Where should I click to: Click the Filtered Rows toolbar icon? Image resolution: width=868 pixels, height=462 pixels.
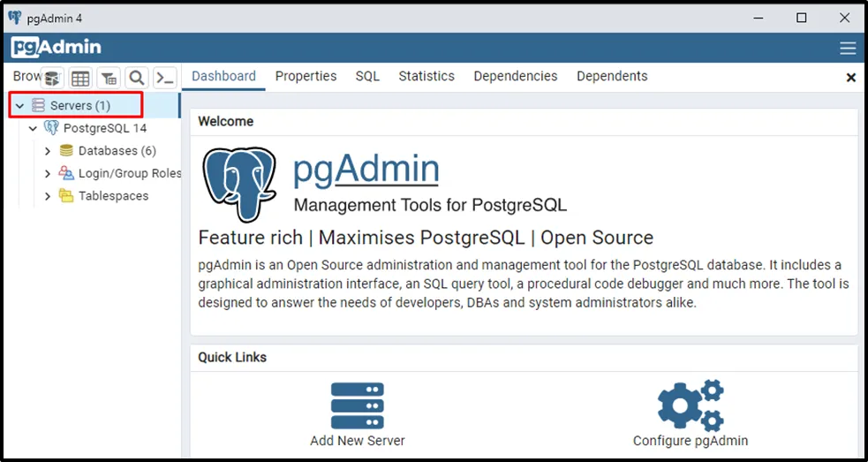pos(108,78)
